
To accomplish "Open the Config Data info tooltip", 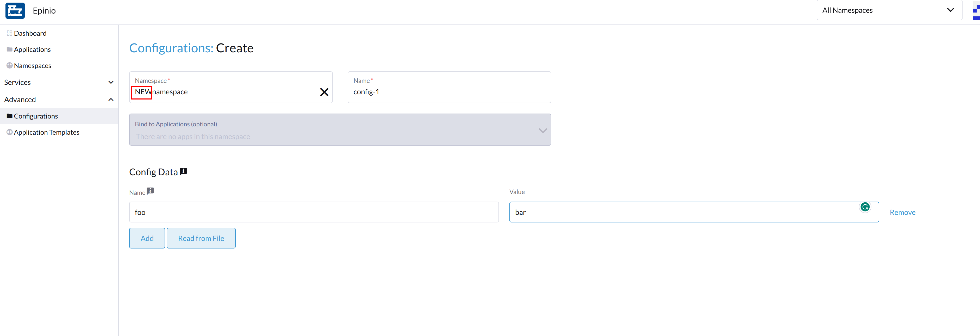I will (184, 171).
